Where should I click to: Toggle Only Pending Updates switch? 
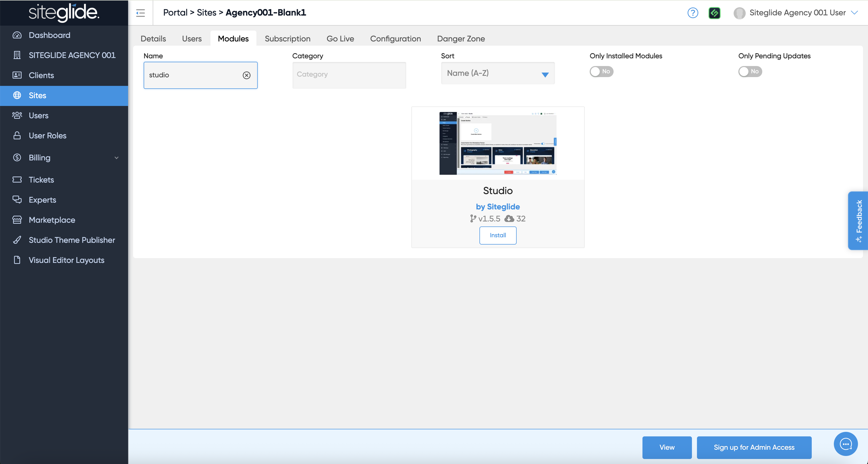(x=750, y=72)
